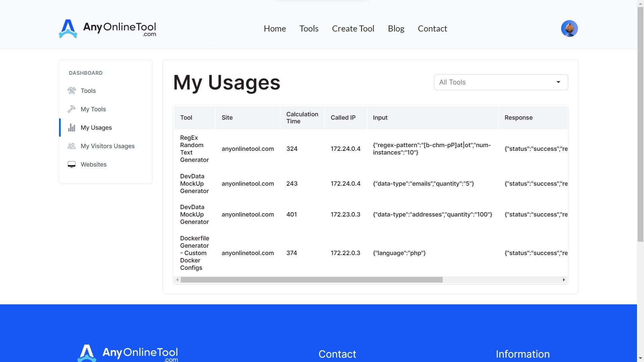This screenshot has height=362, width=644.
Task: Open the Contact nav link
Action: (432, 28)
